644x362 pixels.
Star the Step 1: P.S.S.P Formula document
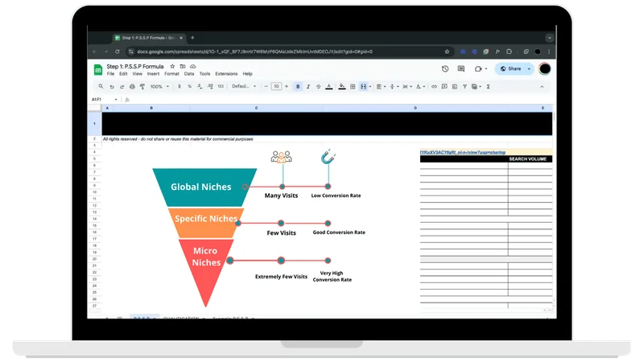172,67
